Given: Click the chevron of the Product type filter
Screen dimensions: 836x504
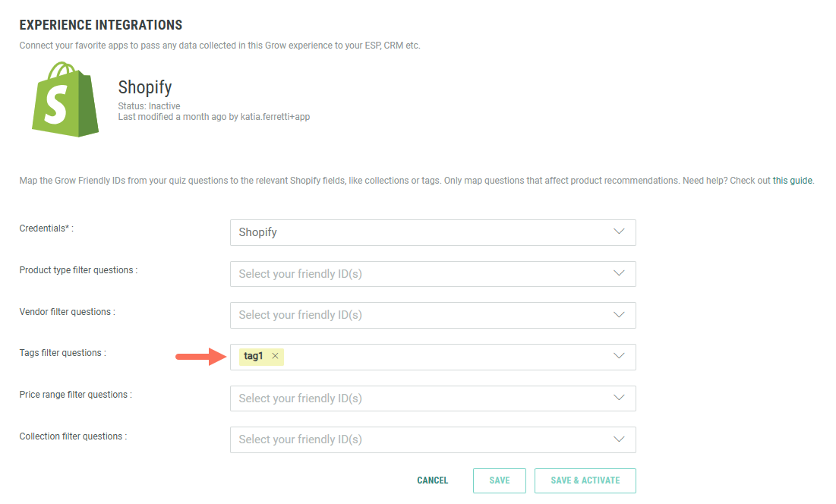Looking at the screenshot, I should pos(619,274).
